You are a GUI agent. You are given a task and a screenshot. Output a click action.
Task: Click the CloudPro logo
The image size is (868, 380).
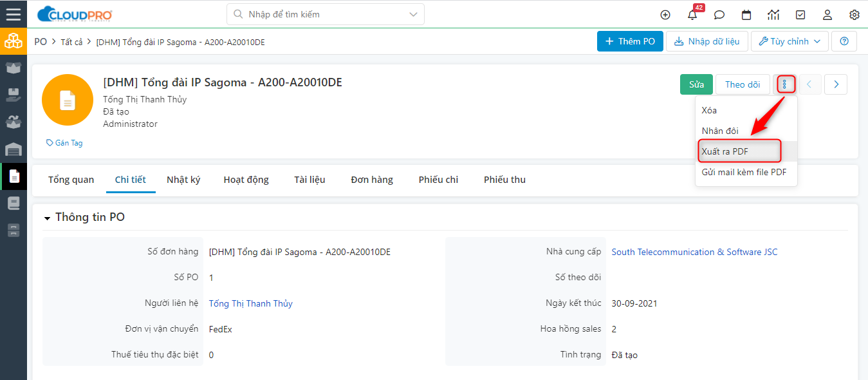point(75,14)
